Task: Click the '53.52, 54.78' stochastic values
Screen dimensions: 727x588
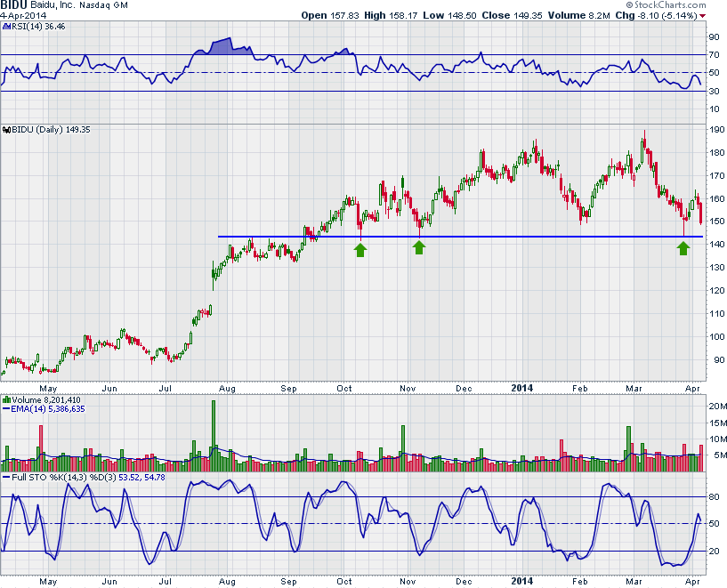Action: click(x=141, y=478)
